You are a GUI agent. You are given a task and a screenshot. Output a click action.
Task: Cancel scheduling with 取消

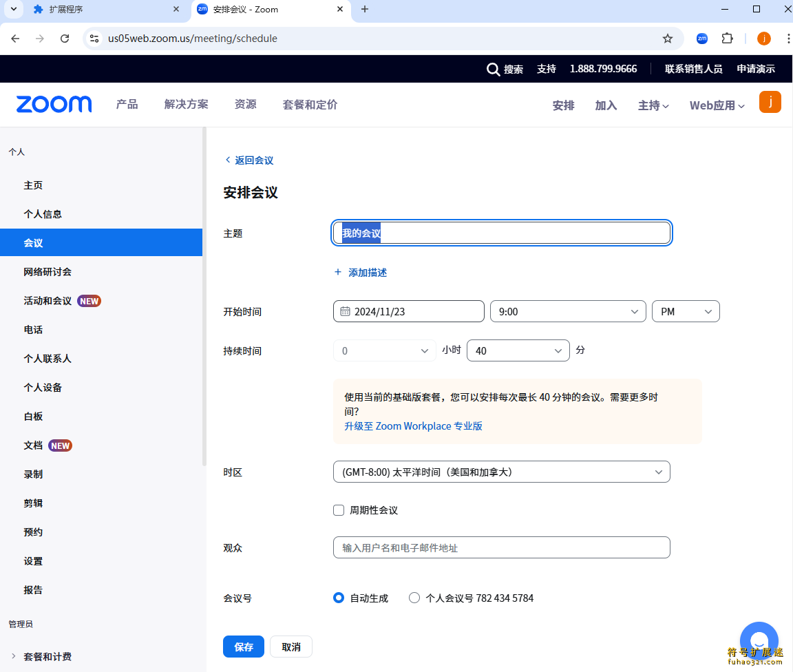(x=291, y=647)
